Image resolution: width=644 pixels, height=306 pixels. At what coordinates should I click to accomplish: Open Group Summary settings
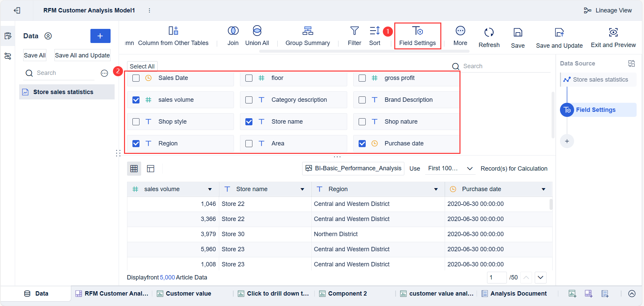[x=307, y=36]
